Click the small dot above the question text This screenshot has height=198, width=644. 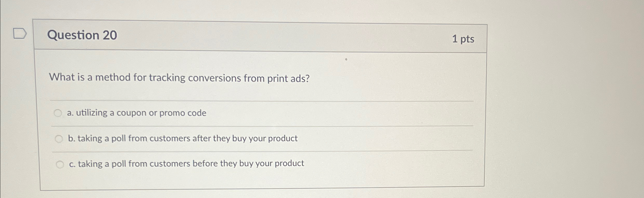pyautogui.click(x=347, y=59)
